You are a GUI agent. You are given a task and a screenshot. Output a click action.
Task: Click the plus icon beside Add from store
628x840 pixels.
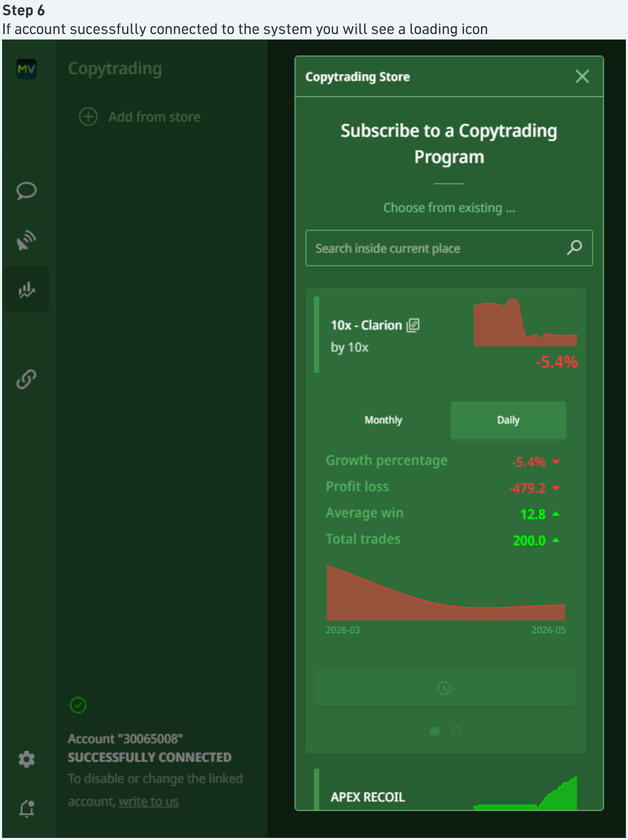(88, 117)
